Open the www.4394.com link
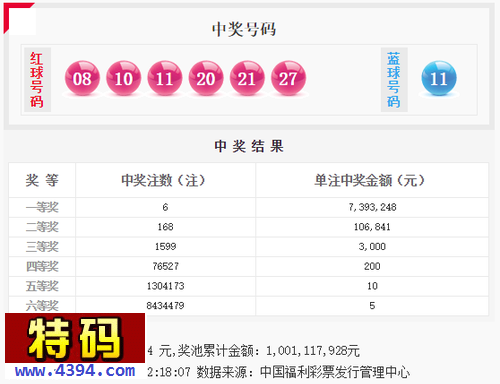This screenshot has height=384, width=500. (75, 371)
